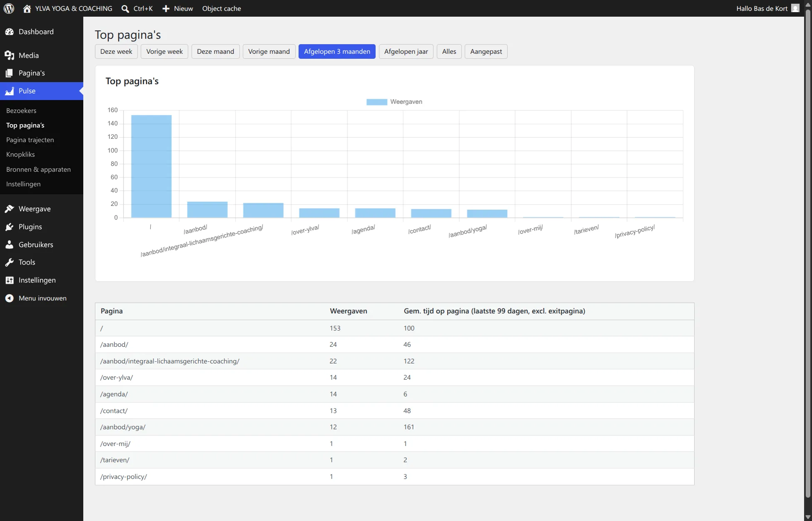Filter by Deze week

116,51
